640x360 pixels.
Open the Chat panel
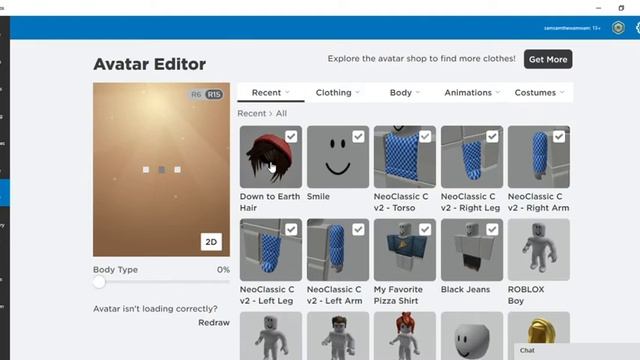577,351
